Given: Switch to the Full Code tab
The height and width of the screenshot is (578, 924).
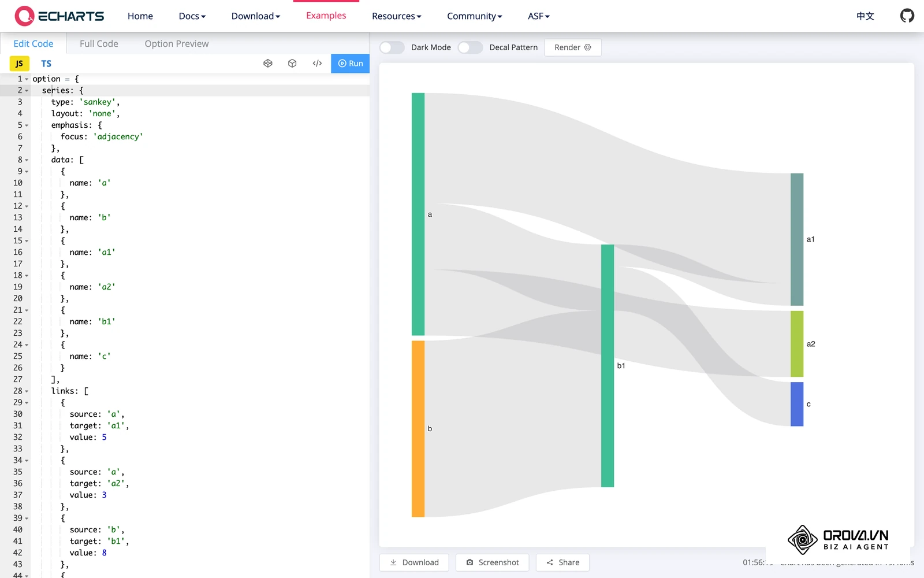Looking at the screenshot, I should click(x=99, y=43).
